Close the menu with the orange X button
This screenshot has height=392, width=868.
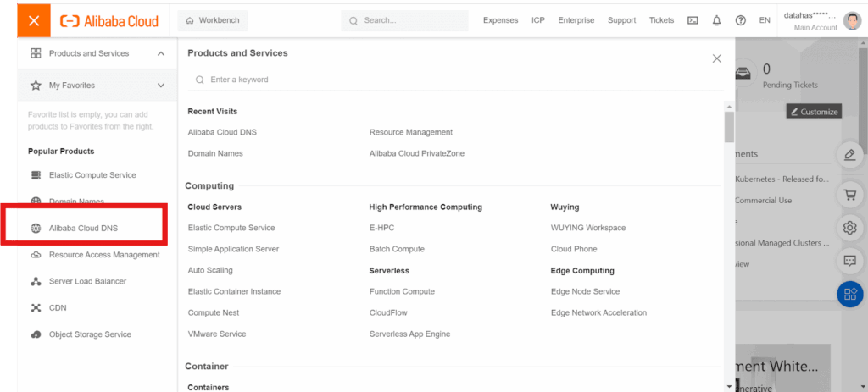(x=34, y=21)
